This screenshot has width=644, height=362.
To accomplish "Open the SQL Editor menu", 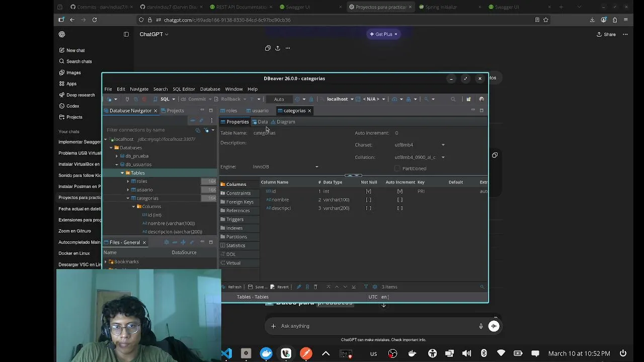I will [184, 89].
